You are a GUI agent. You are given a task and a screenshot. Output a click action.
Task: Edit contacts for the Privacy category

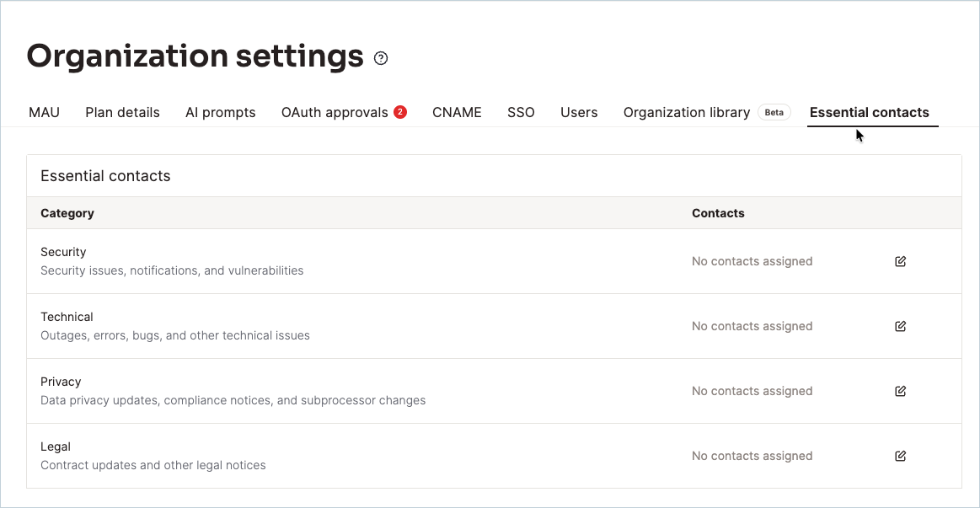click(x=900, y=391)
